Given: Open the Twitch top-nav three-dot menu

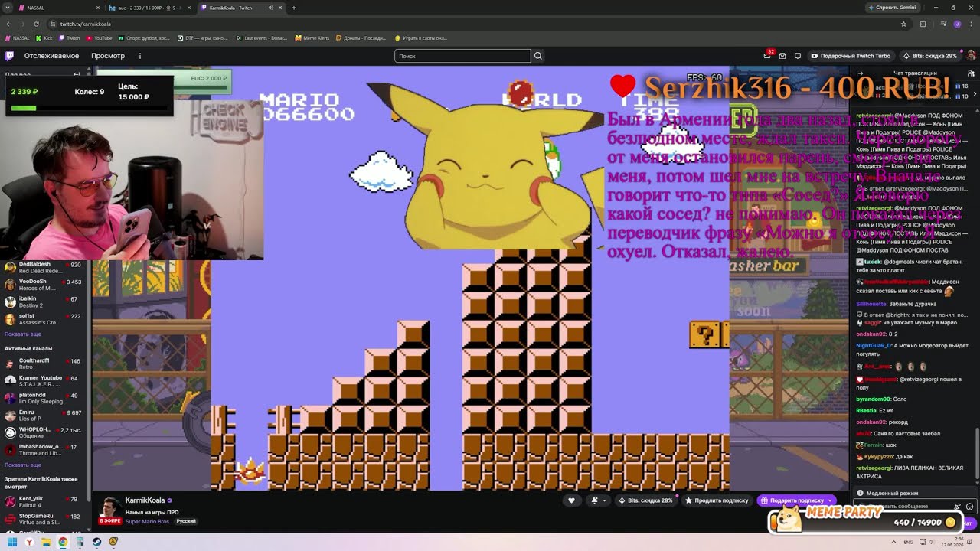Looking at the screenshot, I should tap(140, 56).
